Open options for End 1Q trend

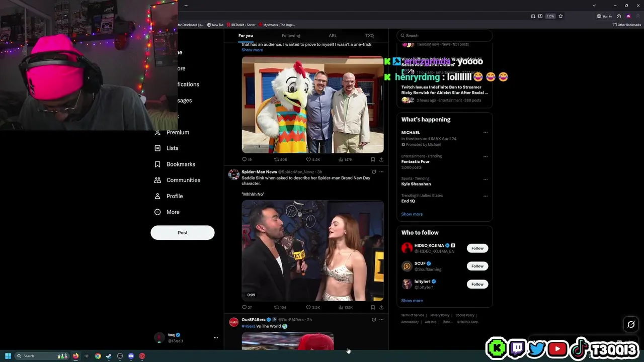click(x=486, y=196)
